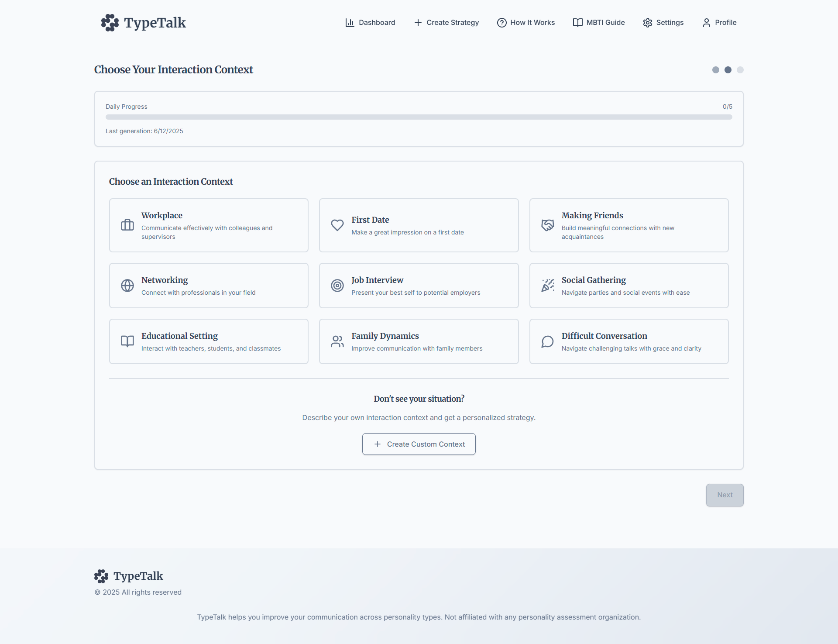Viewport: 838px width, 644px height.
Task: Click the heart icon for First Date
Action: click(x=337, y=225)
